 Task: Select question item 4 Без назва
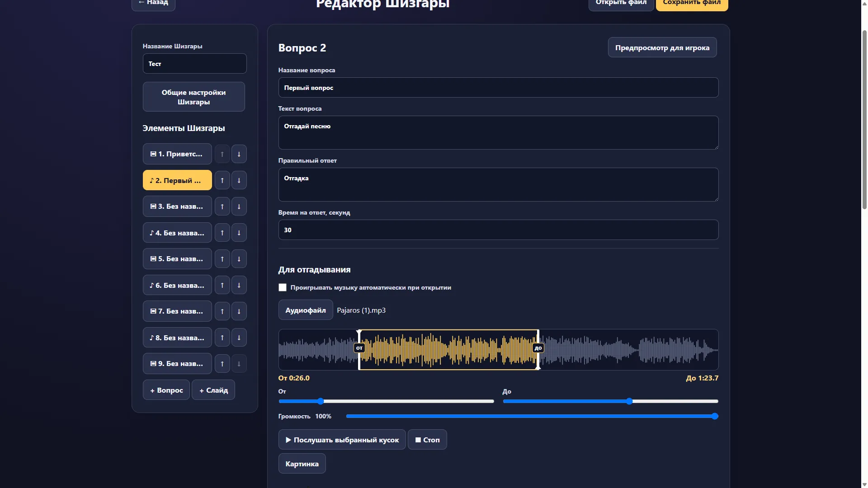coord(177,233)
